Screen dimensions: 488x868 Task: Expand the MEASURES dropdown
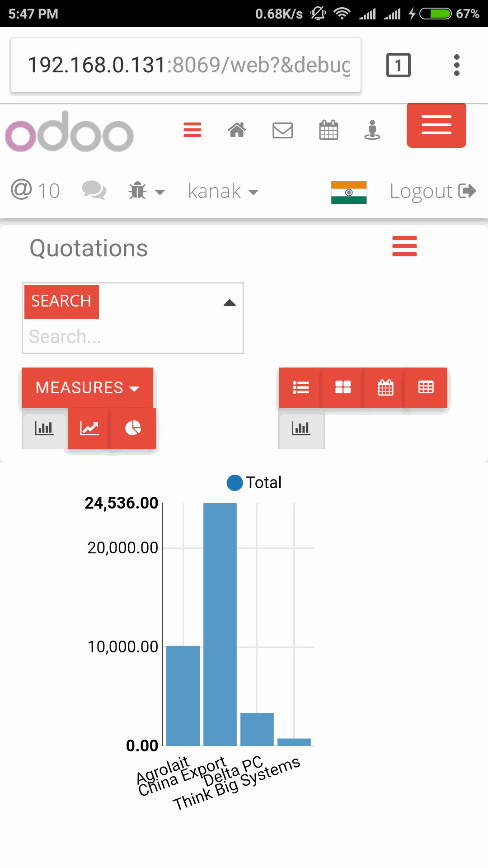pyautogui.click(x=87, y=387)
